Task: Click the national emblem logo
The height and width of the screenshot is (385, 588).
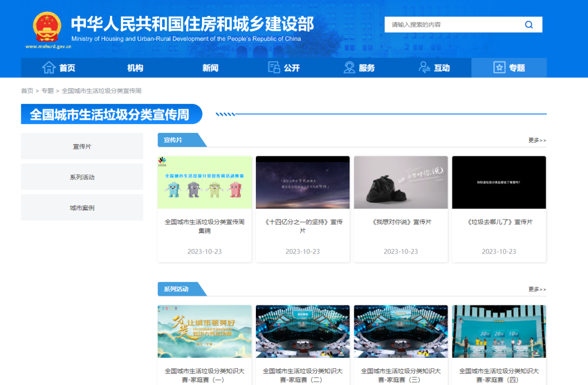Action: click(47, 25)
